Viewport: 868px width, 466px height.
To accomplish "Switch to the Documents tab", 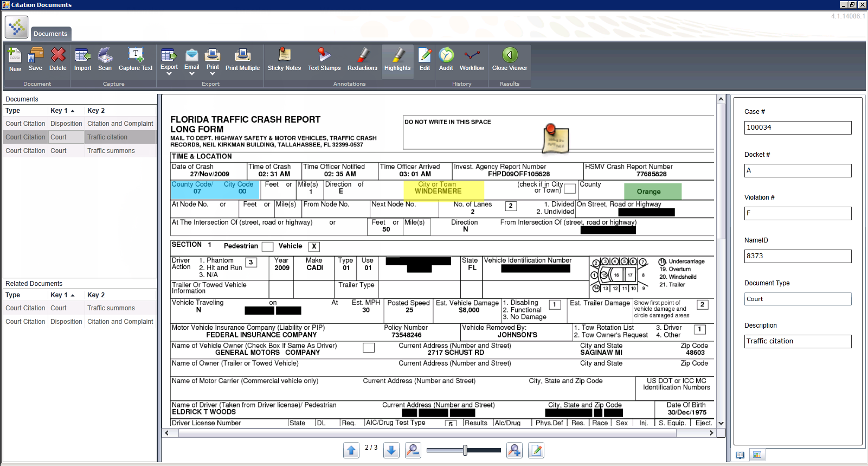I will [x=50, y=34].
